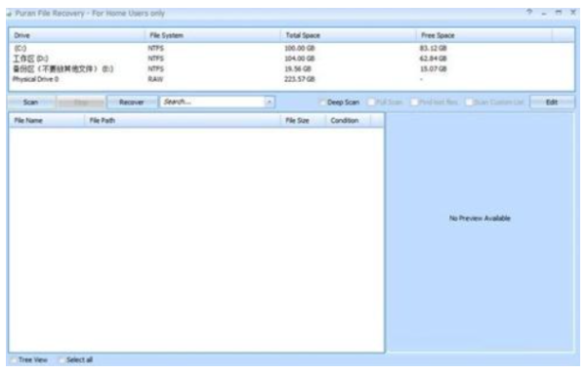Screen dimensions: 588x374
Task: Sort by the Drive column header
Action: [x=77, y=35]
